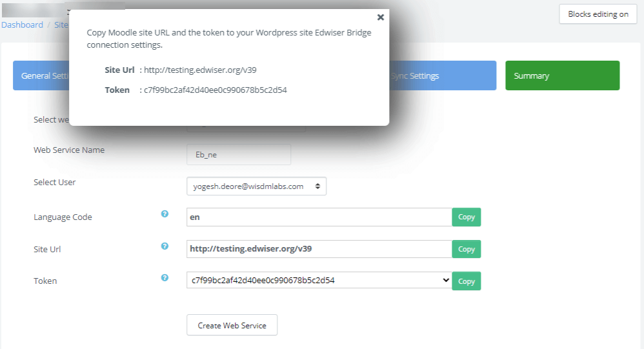This screenshot has width=644, height=349.
Task: Open Token help icon
Action: point(165,278)
